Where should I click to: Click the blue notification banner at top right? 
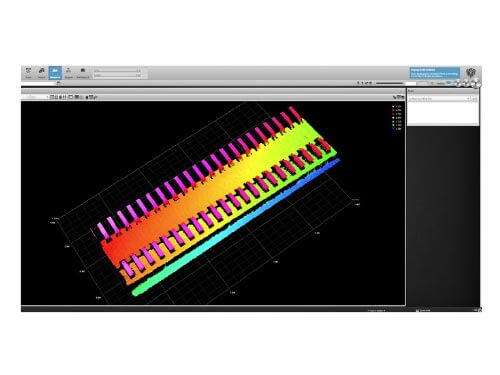[x=435, y=73]
